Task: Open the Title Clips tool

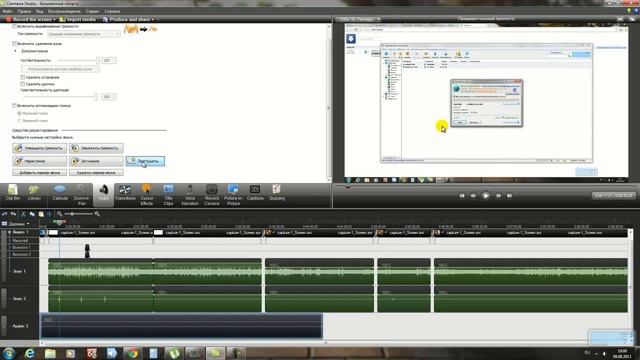Action: [168, 194]
